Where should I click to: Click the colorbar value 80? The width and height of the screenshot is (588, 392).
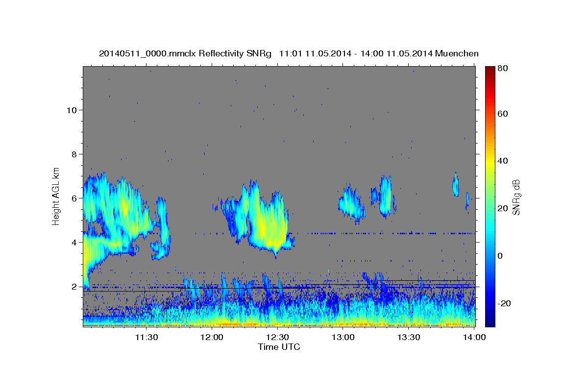click(x=503, y=69)
